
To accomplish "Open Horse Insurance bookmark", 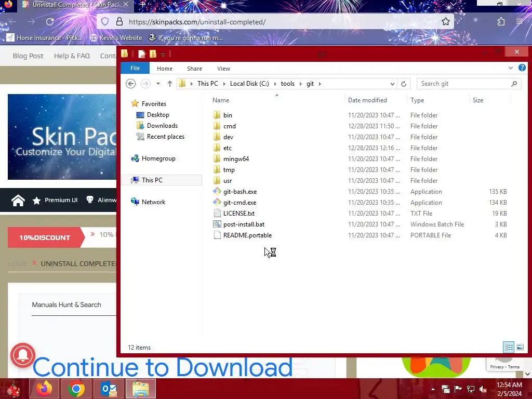I will pyautogui.click(x=45, y=37).
